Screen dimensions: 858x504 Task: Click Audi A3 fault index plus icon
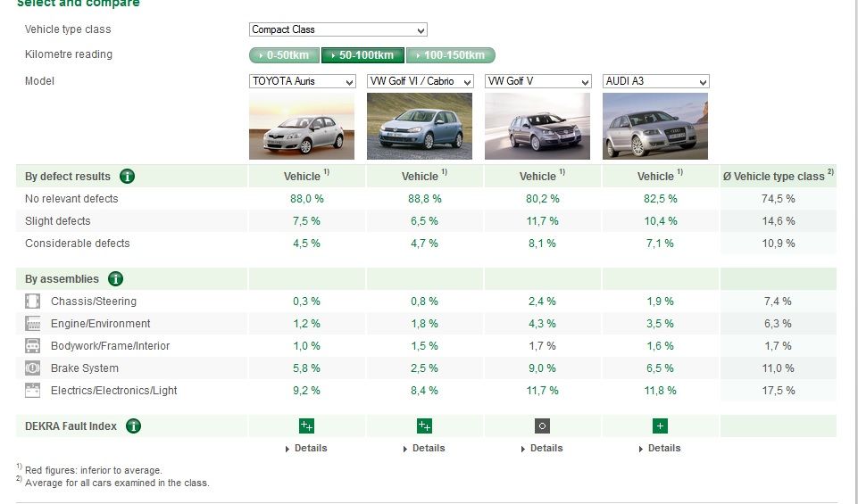(660, 426)
